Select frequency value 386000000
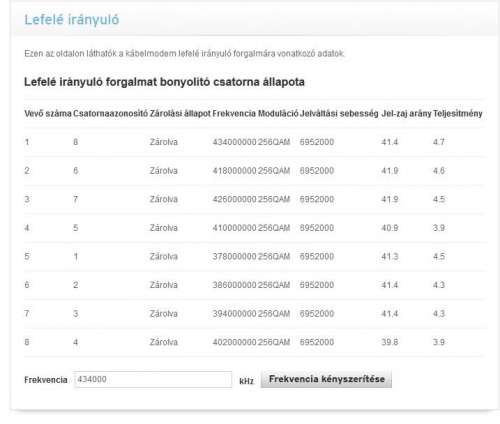 pyautogui.click(x=235, y=285)
